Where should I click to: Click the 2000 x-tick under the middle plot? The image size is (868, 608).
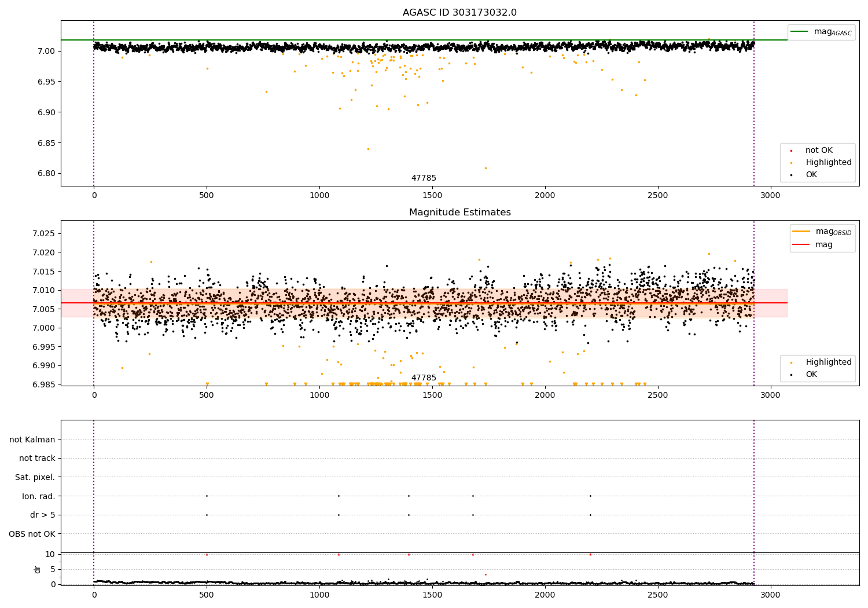(545, 395)
